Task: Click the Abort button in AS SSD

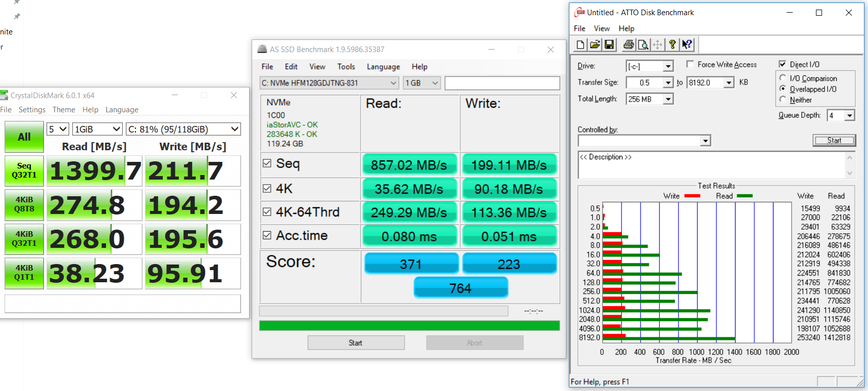Action: click(x=474, y=342)
